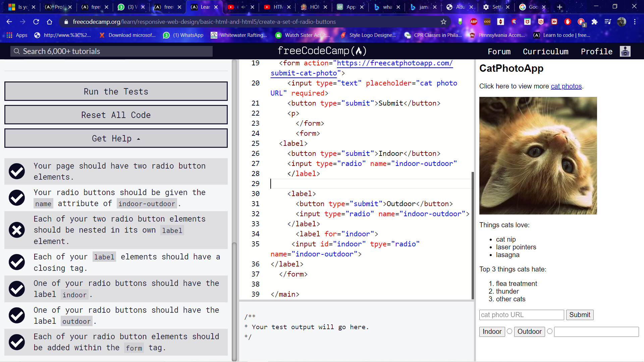Open the Curriculum menu item
The width and height of the screenshot is (644, 362).
coord(545,52)
